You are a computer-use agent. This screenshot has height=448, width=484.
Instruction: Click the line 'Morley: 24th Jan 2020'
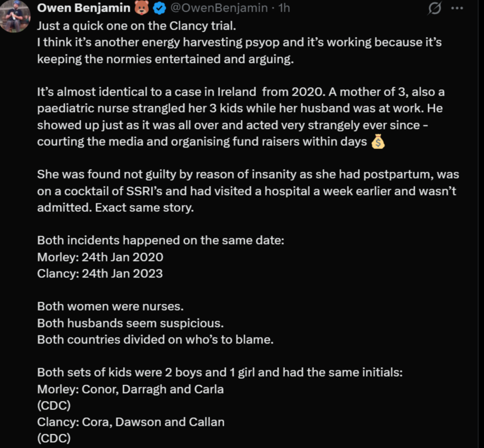click(100, 257)
